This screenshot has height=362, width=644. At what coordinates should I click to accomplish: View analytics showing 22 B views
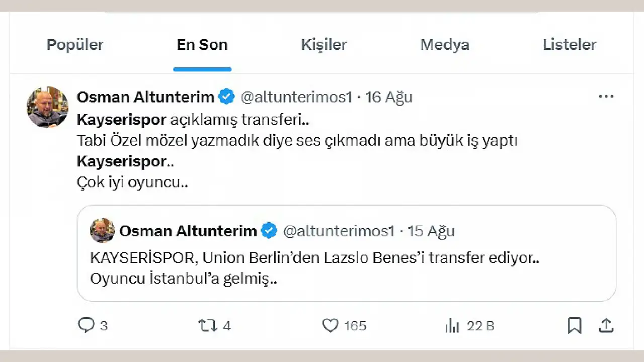452,326
